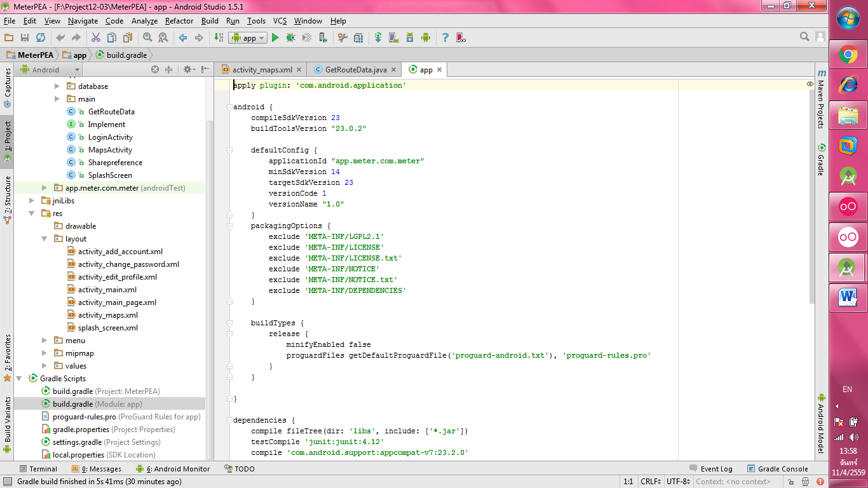Click the Find magnifier icon
Viewport: 868px width, 488px height.
147,38
